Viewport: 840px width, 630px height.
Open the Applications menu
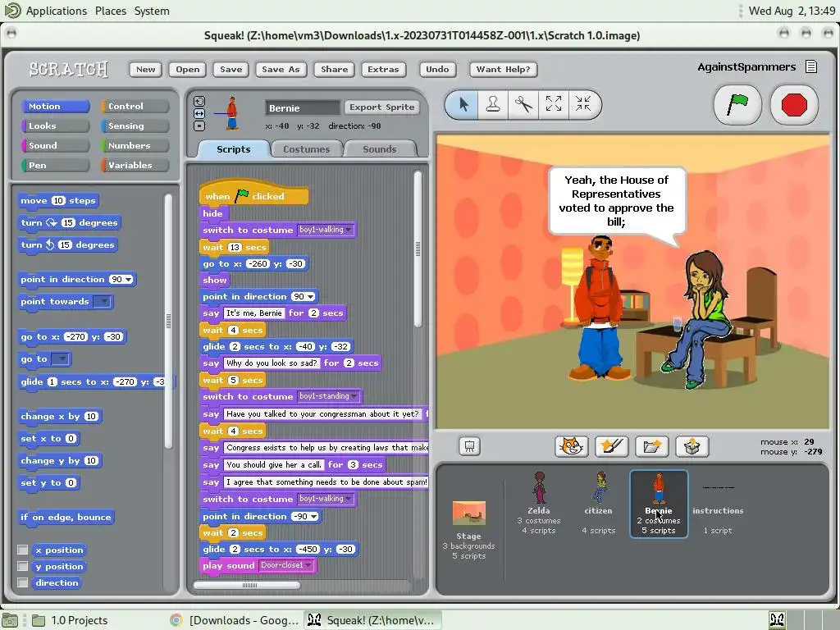57,11
